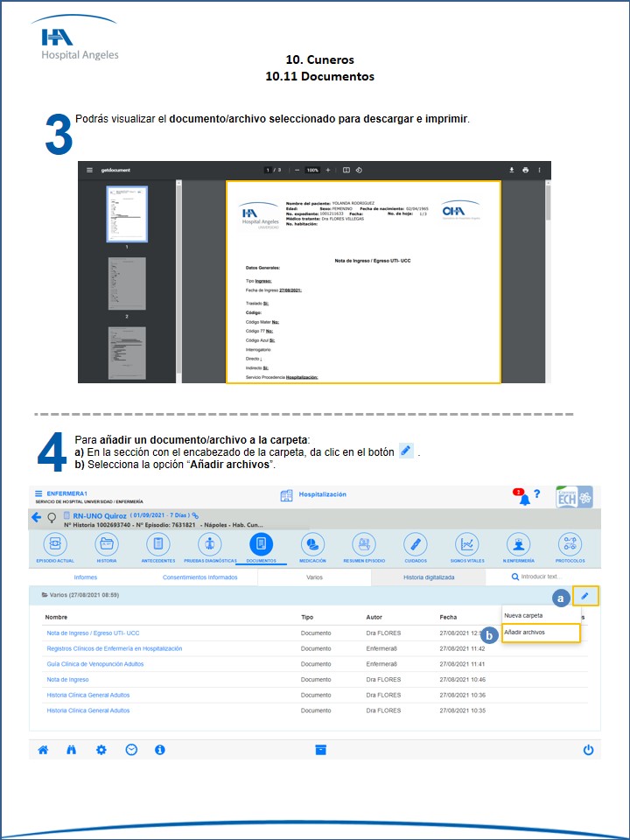Click the Medicación module icon
The width and height of the screenshot is (630, 840).
(x=312, y=544)
